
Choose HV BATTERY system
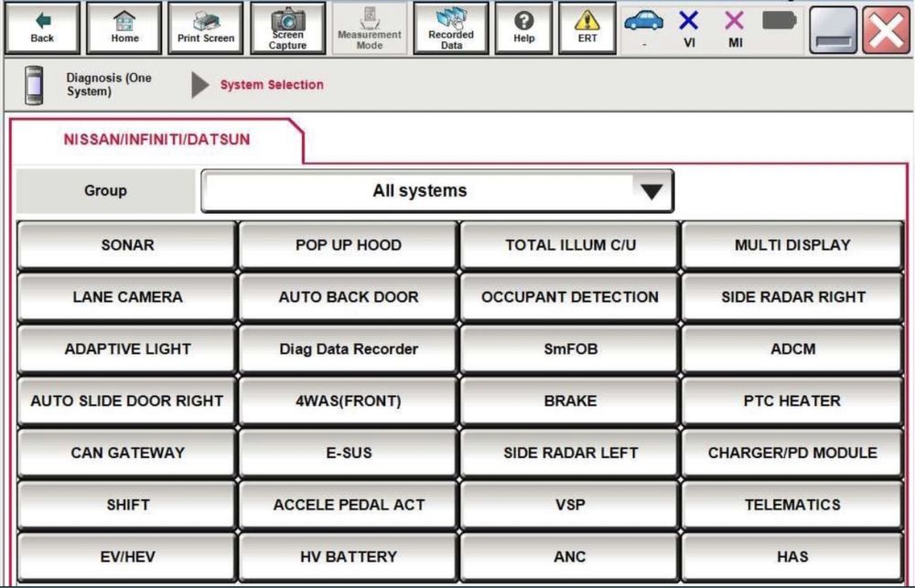coord(349,557)
